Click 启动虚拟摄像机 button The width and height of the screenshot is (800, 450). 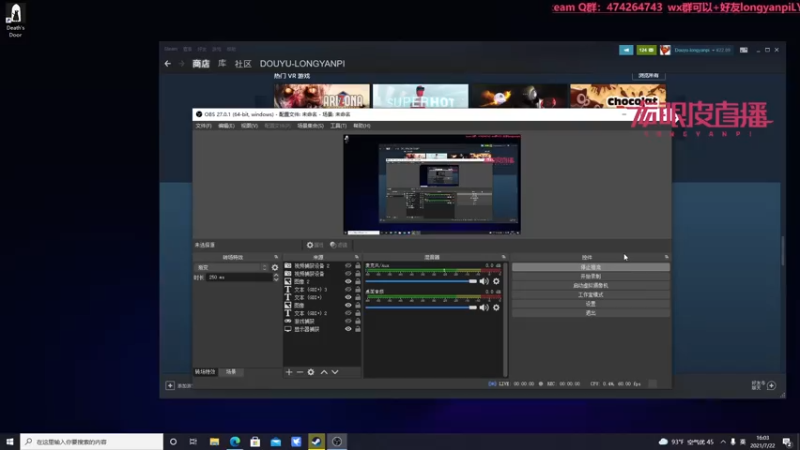[x=590, y=286]
